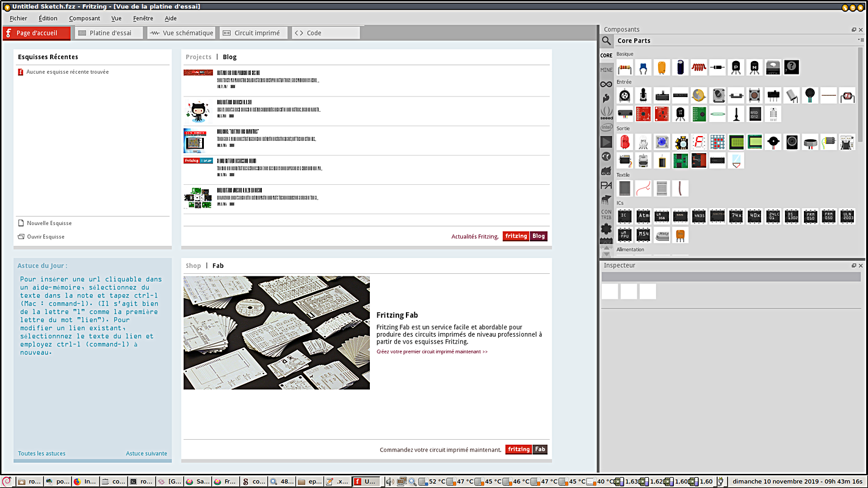Screen dimensions: 868x488
Task: Pick the MHz crystal oscillator part
Action: tap(662, 235)
